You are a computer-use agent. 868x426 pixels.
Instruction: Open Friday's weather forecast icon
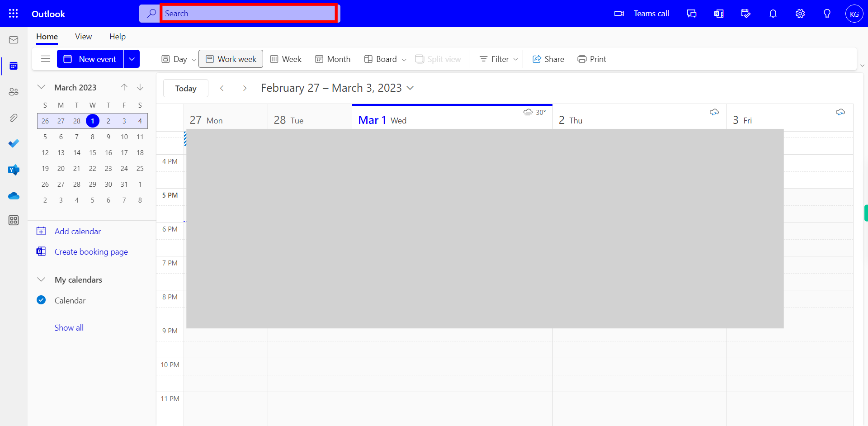(x=840, y=112)
